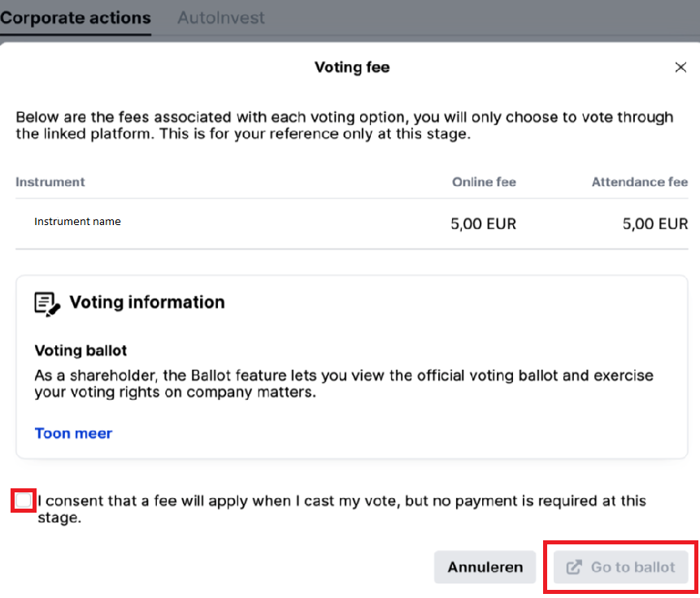Screen dimensions: 700x598
Task: Open the AutoInvest tab
Action: pyautogui.click(x=221, y=17)
